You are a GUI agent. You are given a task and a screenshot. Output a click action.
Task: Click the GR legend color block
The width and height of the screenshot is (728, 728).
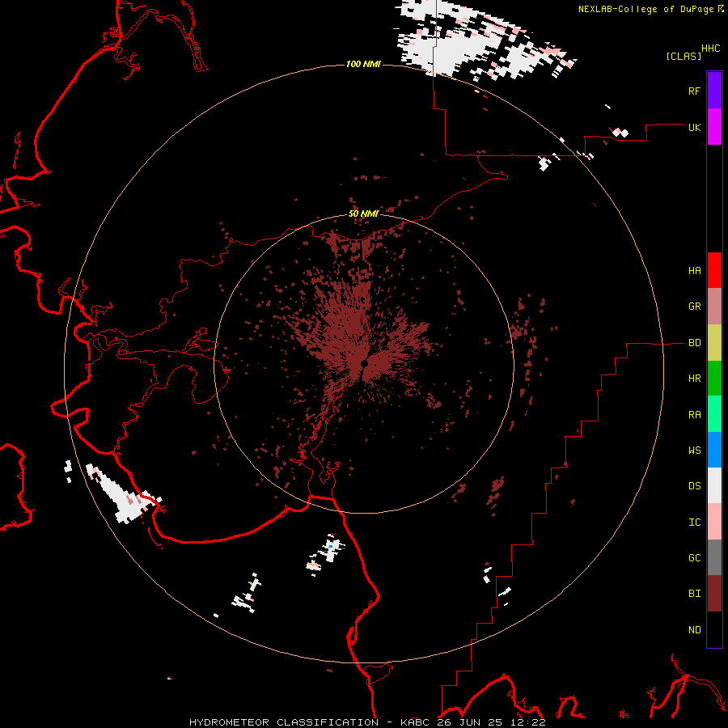[714, 307]
